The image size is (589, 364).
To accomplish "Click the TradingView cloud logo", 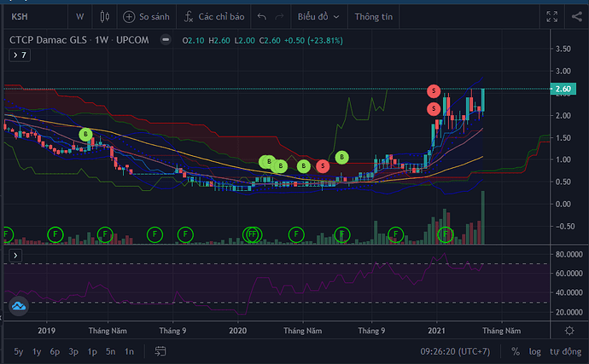I will coord(18,307).
